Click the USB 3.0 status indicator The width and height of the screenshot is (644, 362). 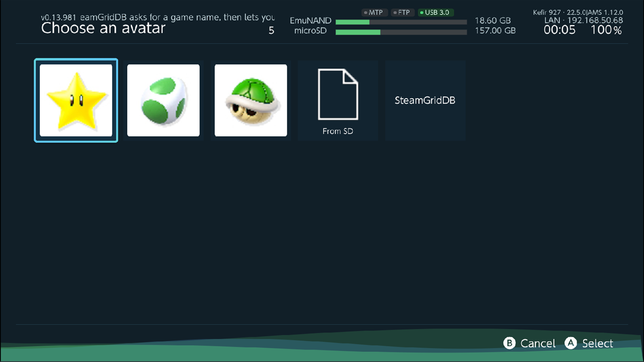click(x=436, y=13)
